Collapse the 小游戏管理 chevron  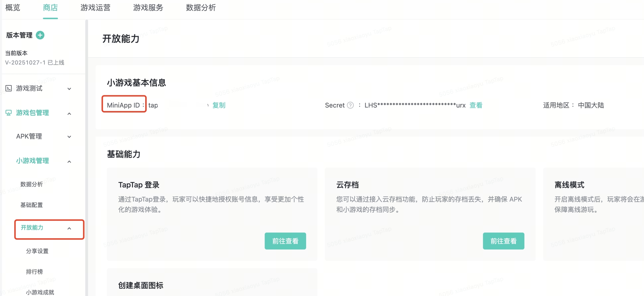[x=69, y=161]
